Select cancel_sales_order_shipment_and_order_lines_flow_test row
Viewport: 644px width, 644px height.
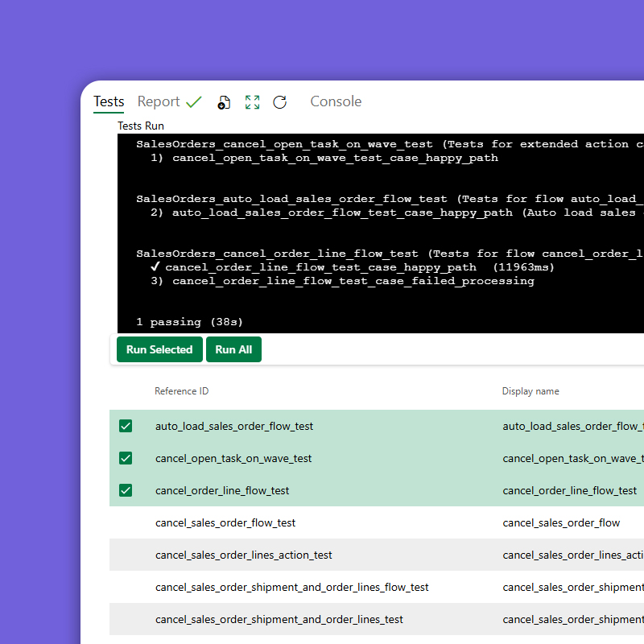pyautogui.click(x=291, y=587)
